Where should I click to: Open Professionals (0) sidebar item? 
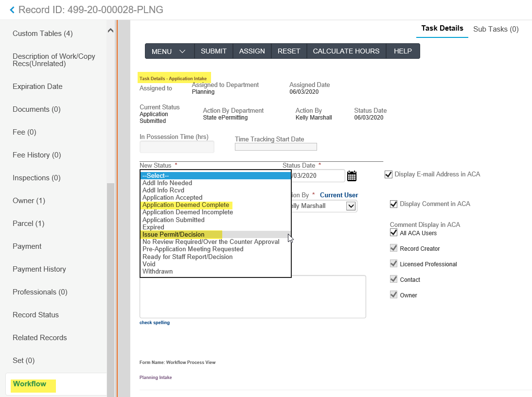[40, 292]
